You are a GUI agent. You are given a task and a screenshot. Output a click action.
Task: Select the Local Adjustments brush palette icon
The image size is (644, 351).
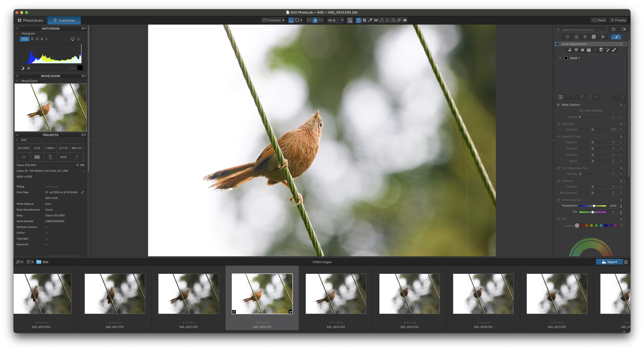tap(616, 37)
